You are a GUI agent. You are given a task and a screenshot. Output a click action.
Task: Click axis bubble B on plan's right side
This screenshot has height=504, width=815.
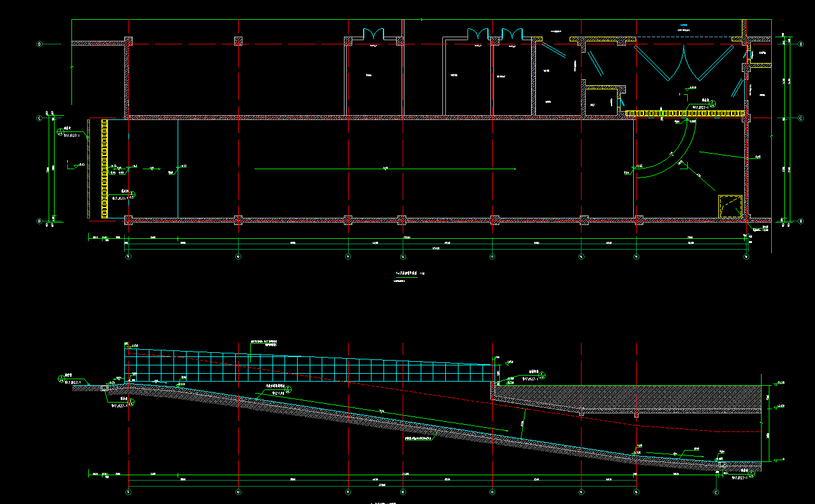click(x=801, y=221)
